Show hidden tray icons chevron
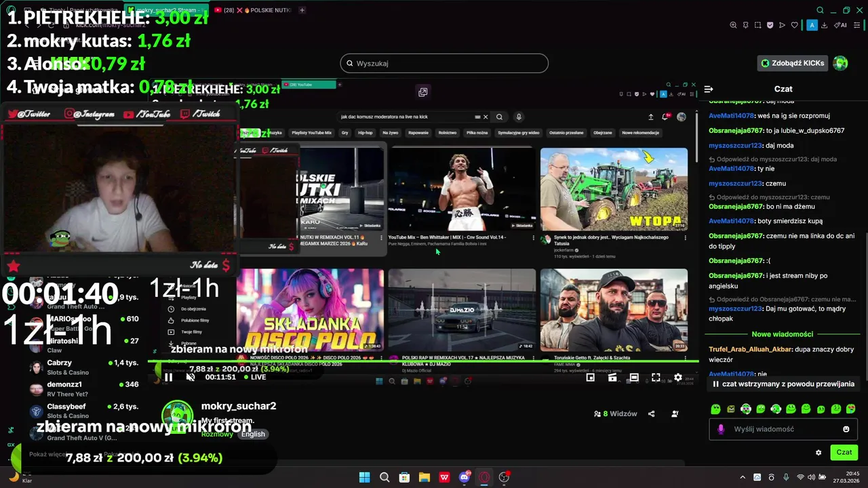The image size is (868, 488). (743, 477)
